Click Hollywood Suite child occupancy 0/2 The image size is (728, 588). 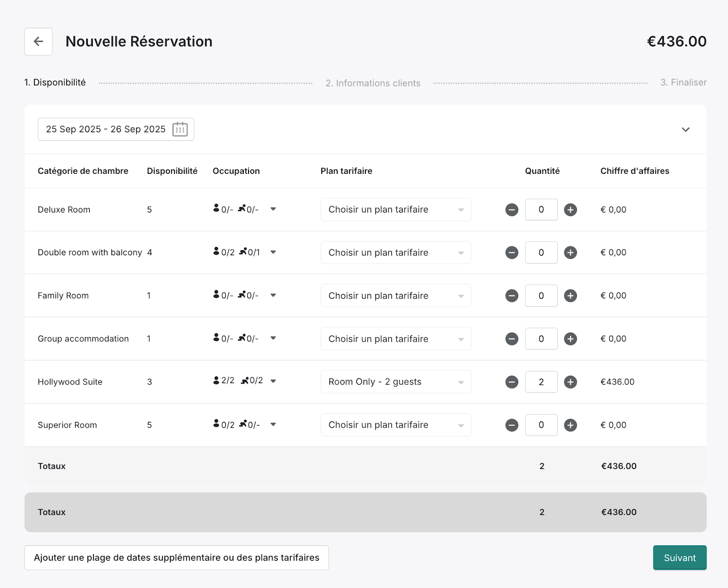pyautogui.click(x=252, y=380)
